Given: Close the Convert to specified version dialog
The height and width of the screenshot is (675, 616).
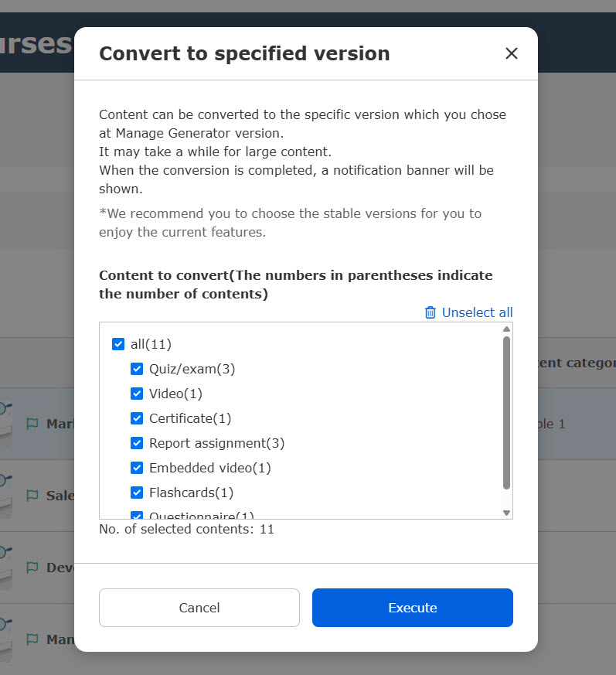Looking at the screenshot, I should (512, 53).
